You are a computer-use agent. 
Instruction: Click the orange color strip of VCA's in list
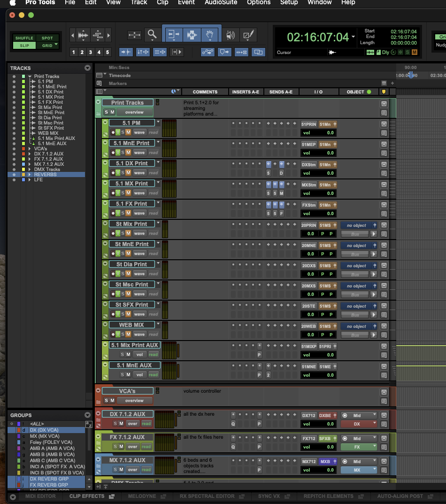click(23, 149)
